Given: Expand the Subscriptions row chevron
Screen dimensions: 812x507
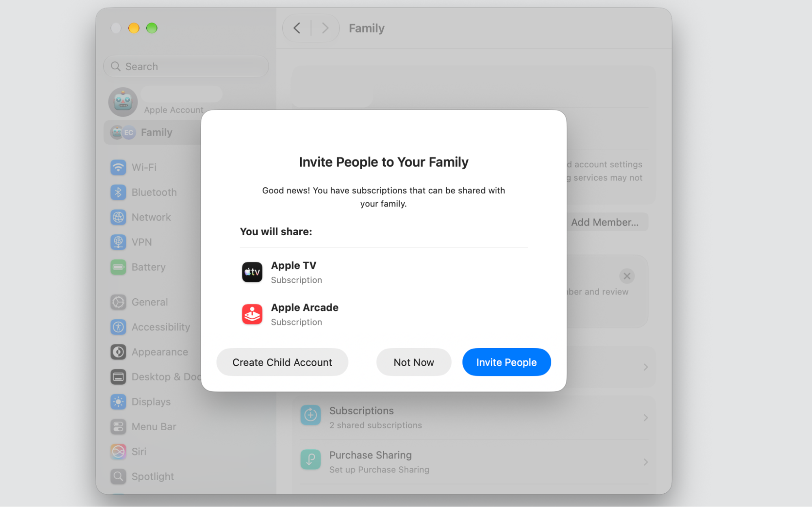Looking at the screenshot, I should click(645, 418).
